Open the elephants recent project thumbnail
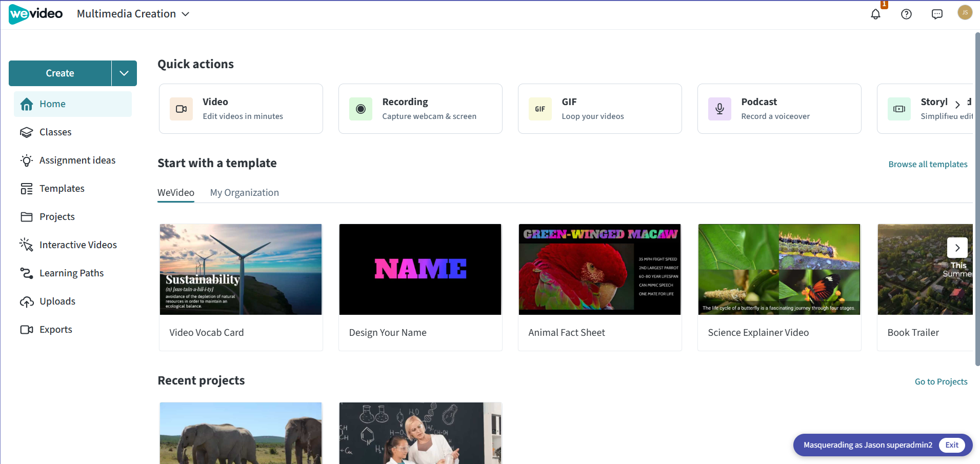Screen dimensions: 980x464 click(241, 433)
